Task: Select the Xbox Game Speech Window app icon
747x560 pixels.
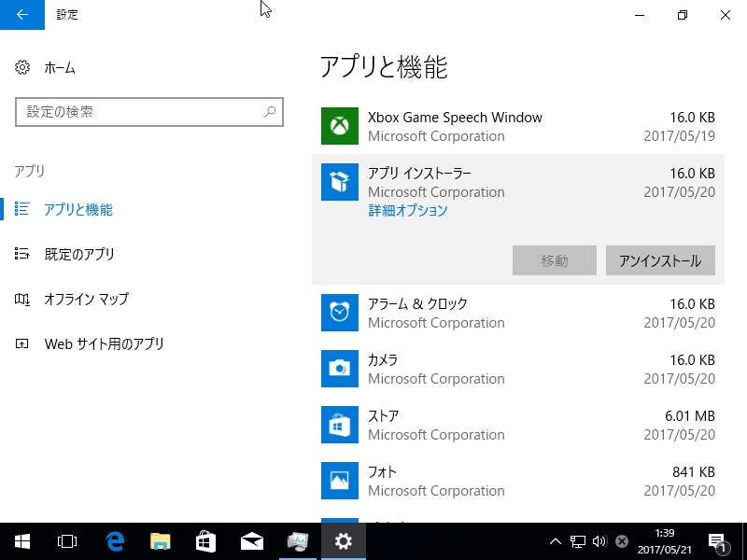Action: [x=340, y=126]
